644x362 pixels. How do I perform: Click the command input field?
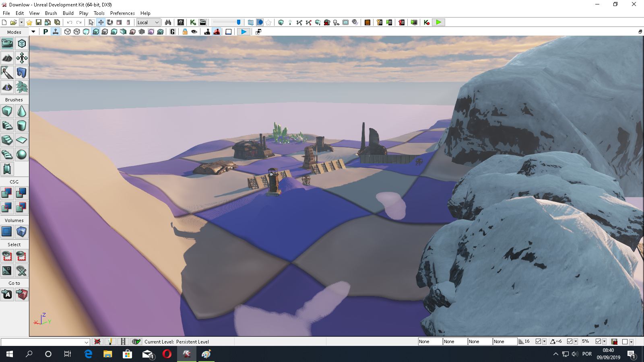coord(45,342)
